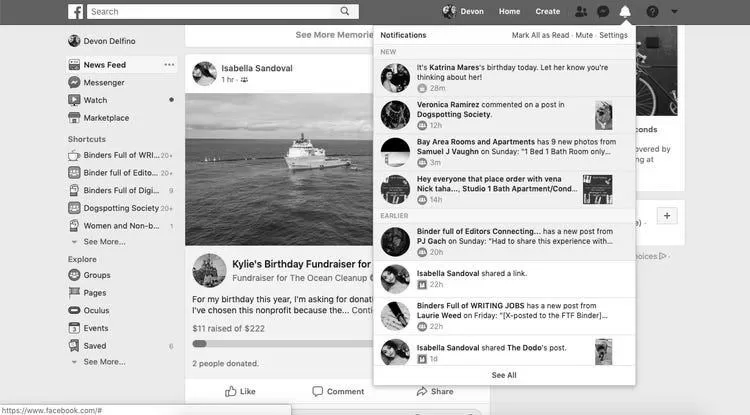
Task: Open the Help question mark icon
Action: 652,11
